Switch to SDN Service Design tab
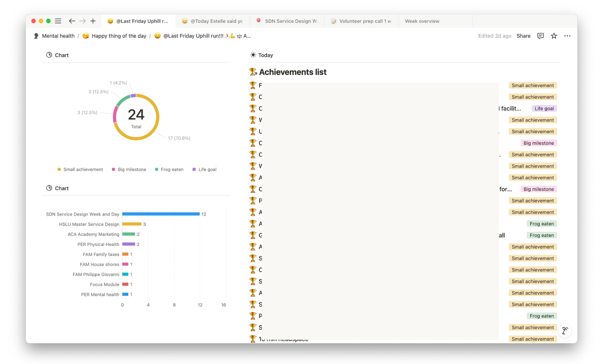The width and height of the screenshot is (606, 364). click(x=290, y=21)
